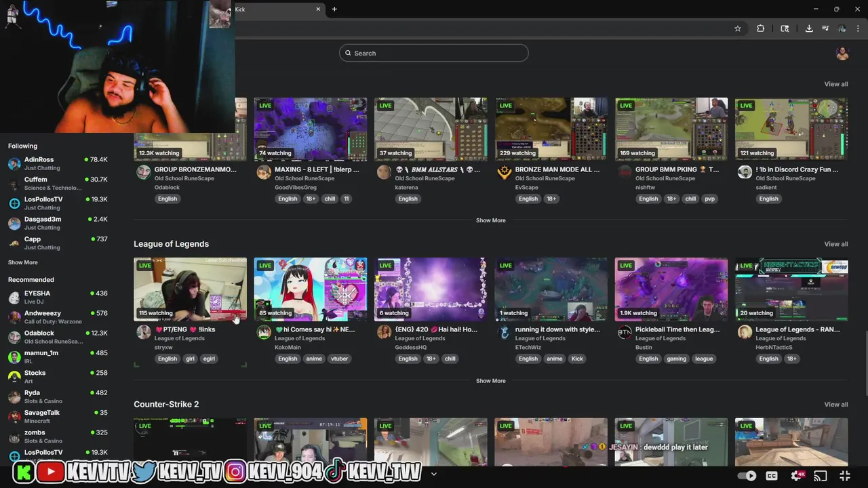Cast the video with the cast icon

(x=821, y=476)
